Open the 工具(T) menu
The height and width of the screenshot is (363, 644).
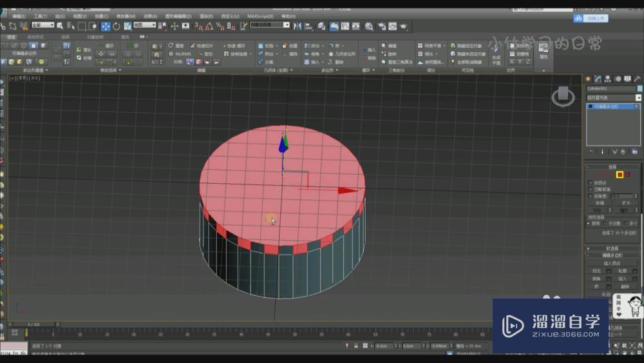(40, 16)
